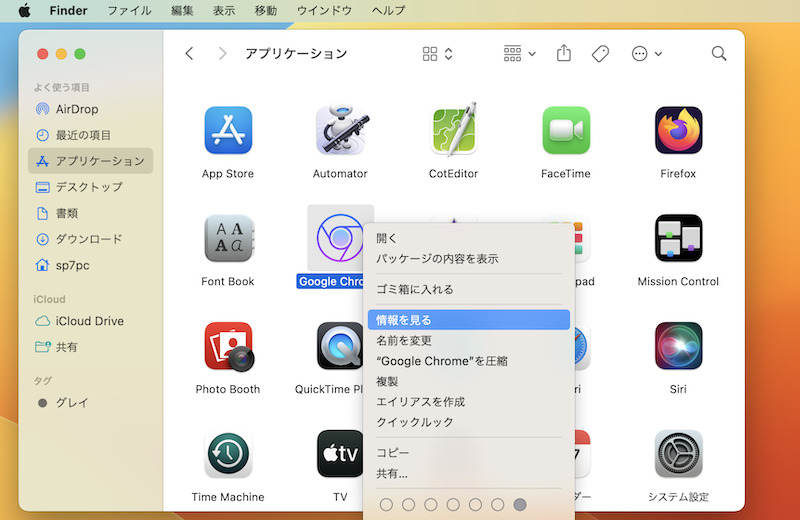Open the CotEditor app icon
Screen dimensions: 800x520
pos(453,131)
